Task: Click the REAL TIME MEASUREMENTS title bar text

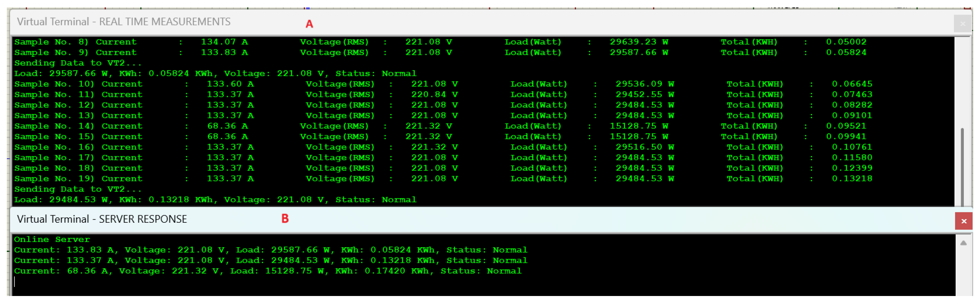Action: [124, 22]
